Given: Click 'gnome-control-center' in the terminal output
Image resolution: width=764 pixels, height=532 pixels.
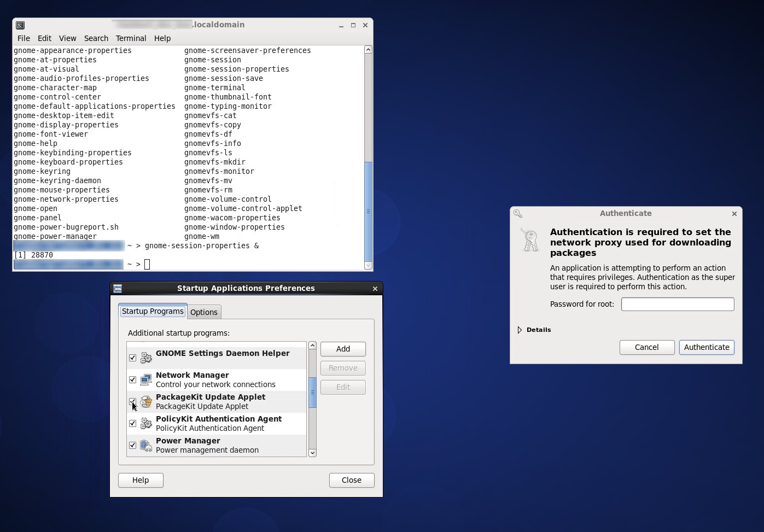Looking at the screenshot, I should pyautogui.click(x=57, y=97).
